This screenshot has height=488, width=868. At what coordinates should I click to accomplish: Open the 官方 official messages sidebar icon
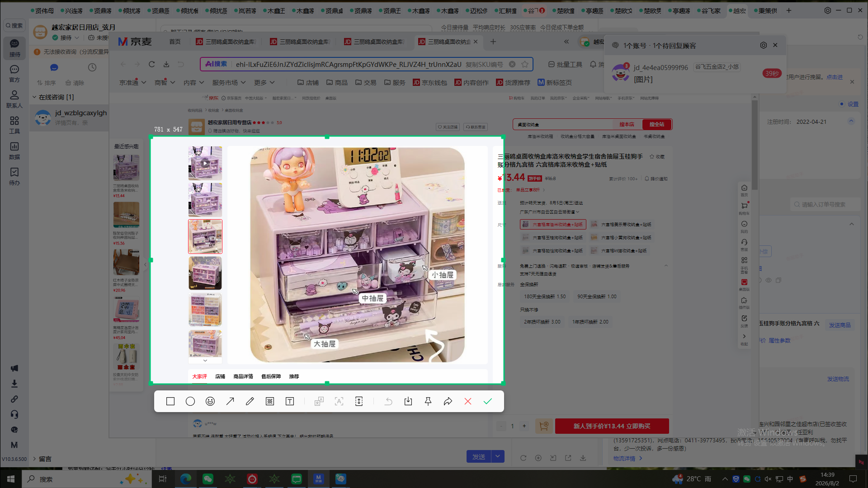click(x=14, y=74)
